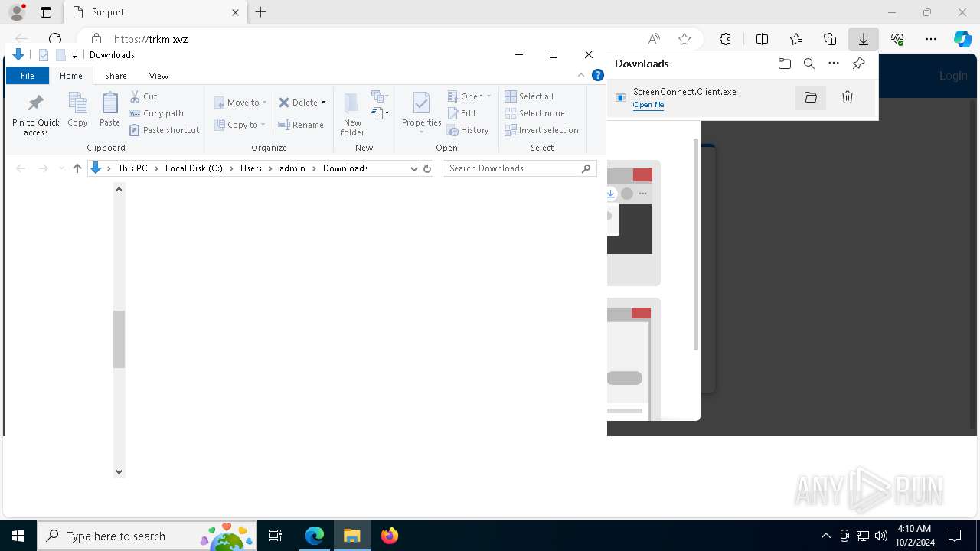Customize Quick Access Toolbar dropdown
Image resolution: width=980 pixels, height=551 pixels.
pyautogui.click(x=74, y=55)
